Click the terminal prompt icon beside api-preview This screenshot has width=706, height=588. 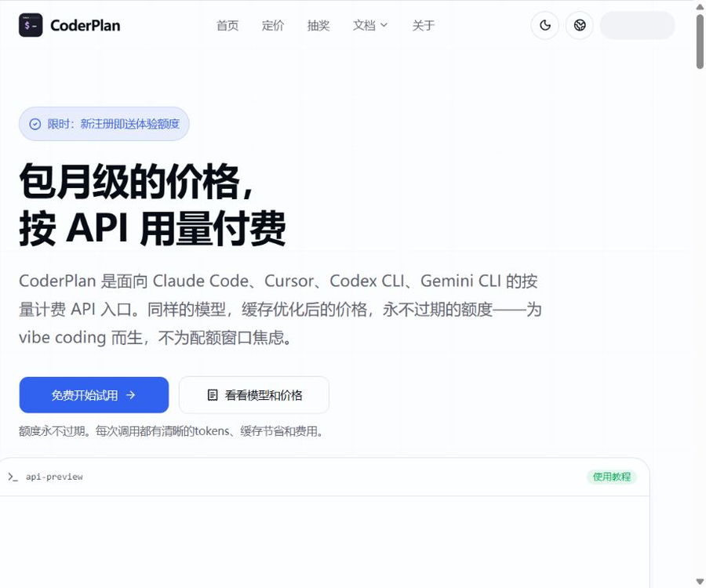[x=13, y=477]
